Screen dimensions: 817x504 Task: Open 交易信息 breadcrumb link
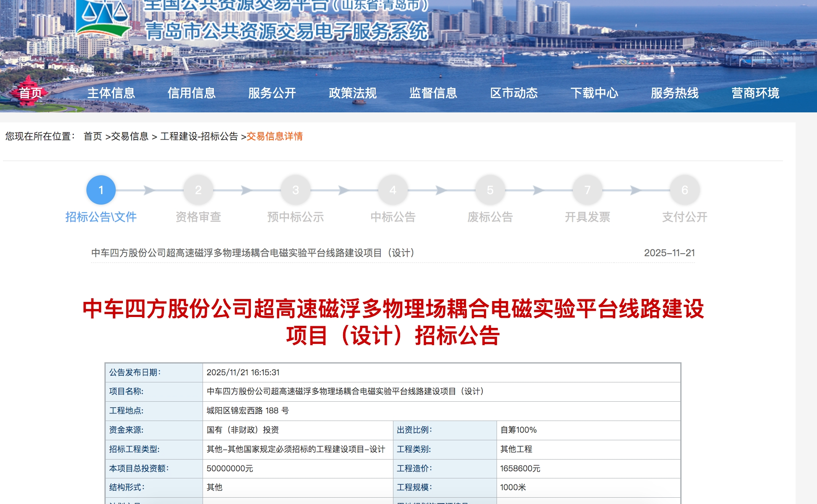click(x=131, y=136)
